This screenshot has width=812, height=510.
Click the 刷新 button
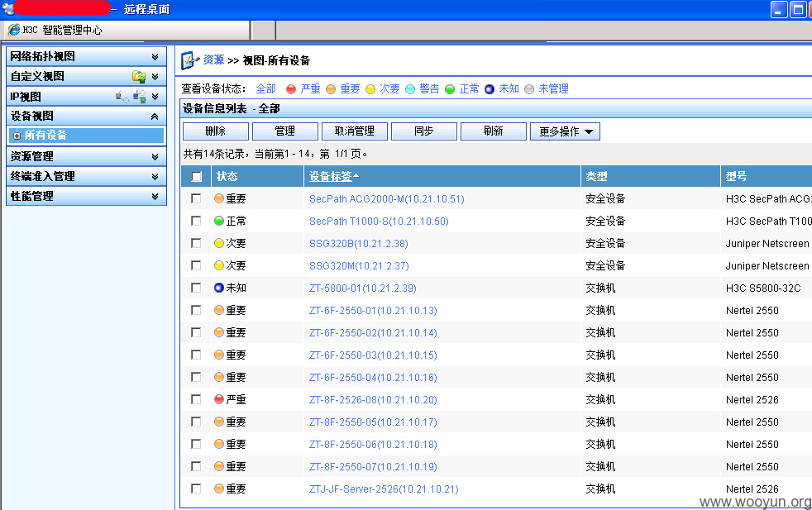[493, 131]
